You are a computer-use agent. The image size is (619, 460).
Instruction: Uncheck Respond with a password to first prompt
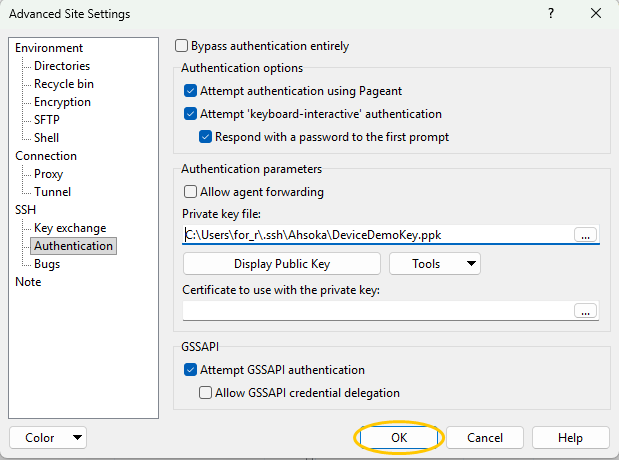click(x=205, y=137)
